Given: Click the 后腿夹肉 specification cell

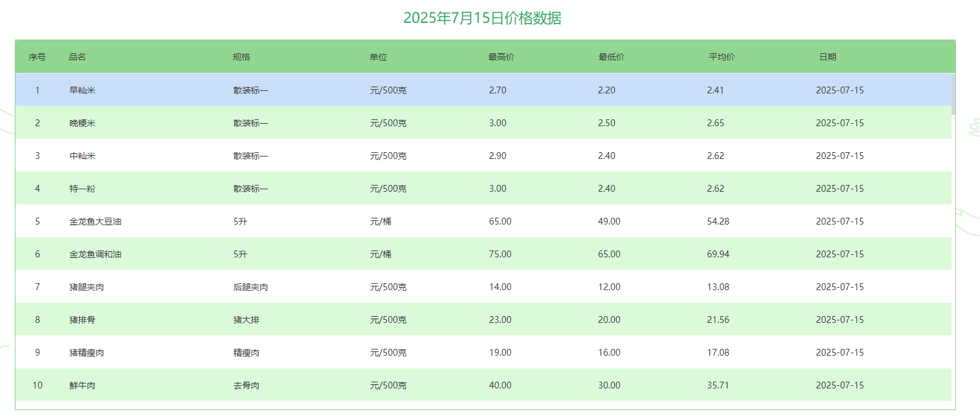Looking at the screenshot, I should point(251,287).
